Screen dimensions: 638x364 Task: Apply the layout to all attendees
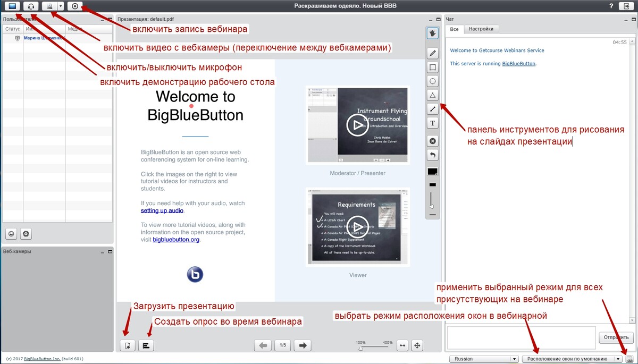tap(629, 359)
